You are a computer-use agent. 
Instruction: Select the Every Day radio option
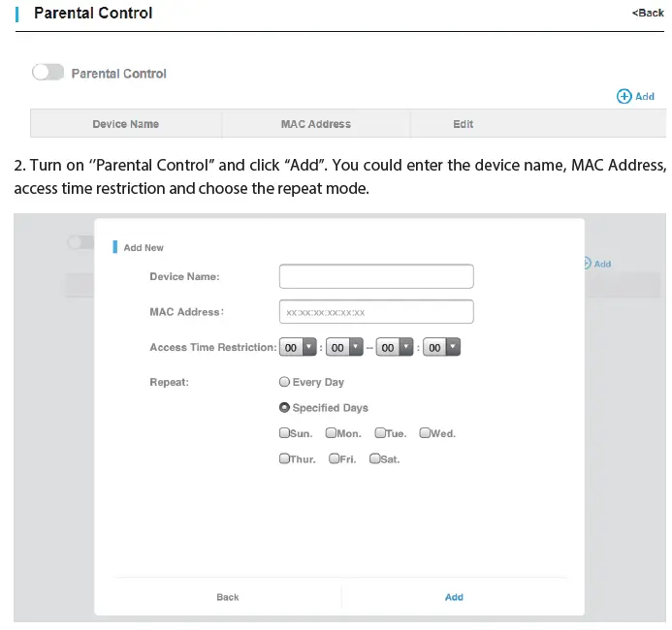click(284, 382)
